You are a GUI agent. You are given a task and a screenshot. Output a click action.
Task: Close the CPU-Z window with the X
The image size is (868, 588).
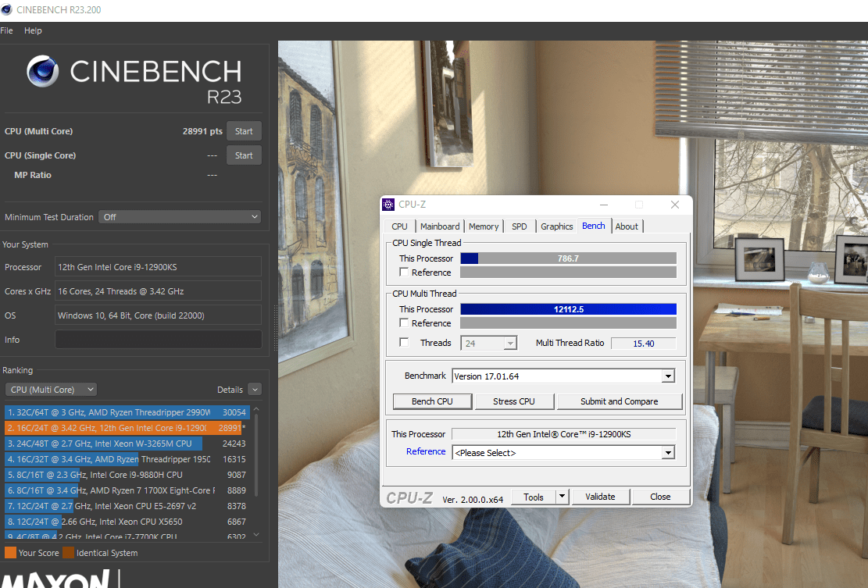(675, 205)
